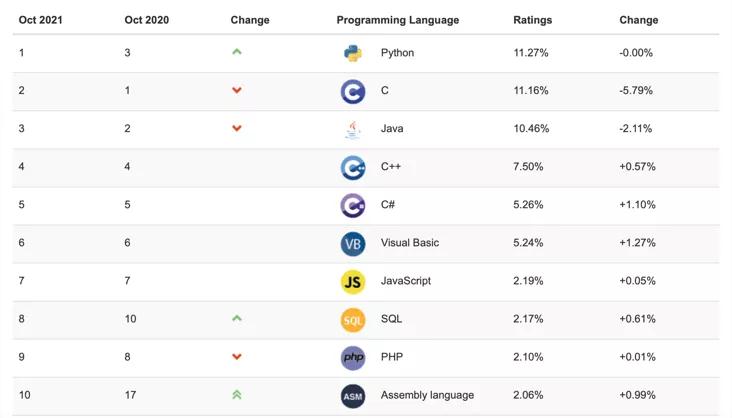
Task: Click the Python logo icon
Action: [352, 54]
